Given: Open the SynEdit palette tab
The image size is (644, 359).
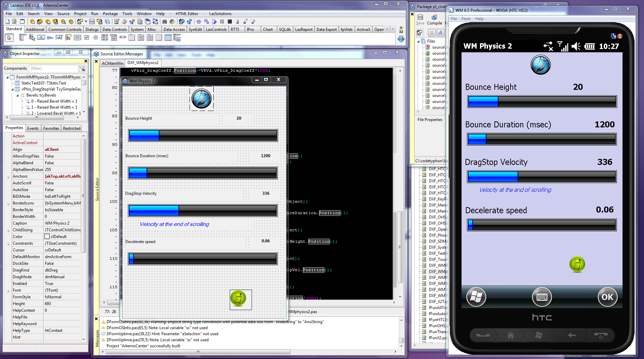Looking at the screenshot, I should tap(195, 29).
